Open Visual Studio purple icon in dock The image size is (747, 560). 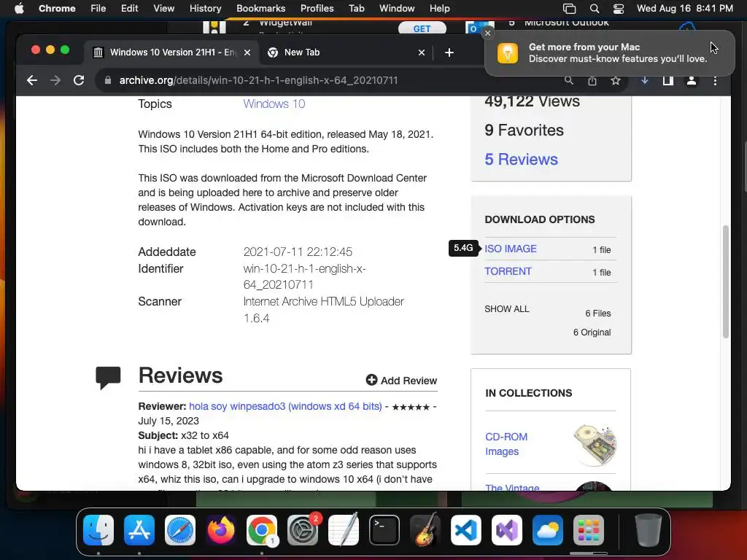tap(507, 530)
